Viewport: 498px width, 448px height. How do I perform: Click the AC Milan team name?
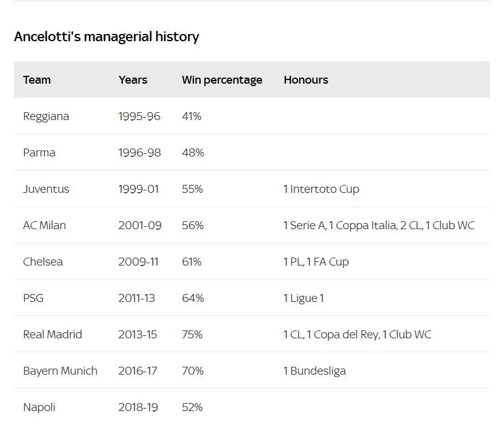(44, 225)
